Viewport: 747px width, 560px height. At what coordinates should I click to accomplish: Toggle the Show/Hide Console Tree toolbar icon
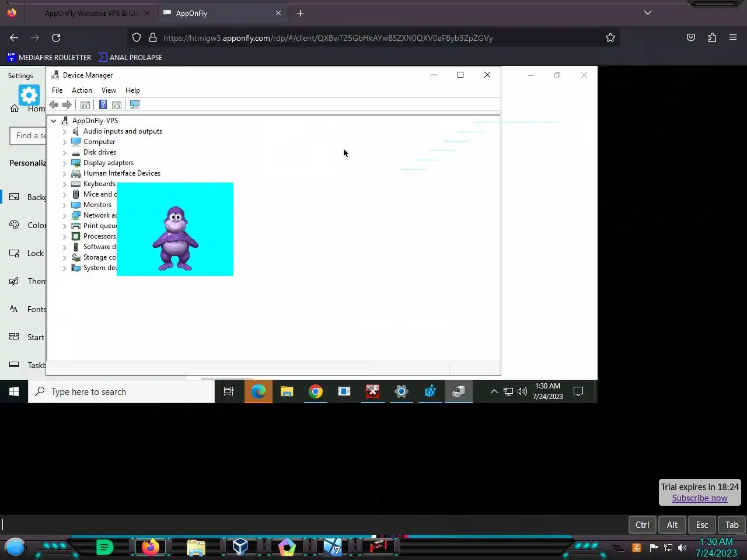[85, 105]
